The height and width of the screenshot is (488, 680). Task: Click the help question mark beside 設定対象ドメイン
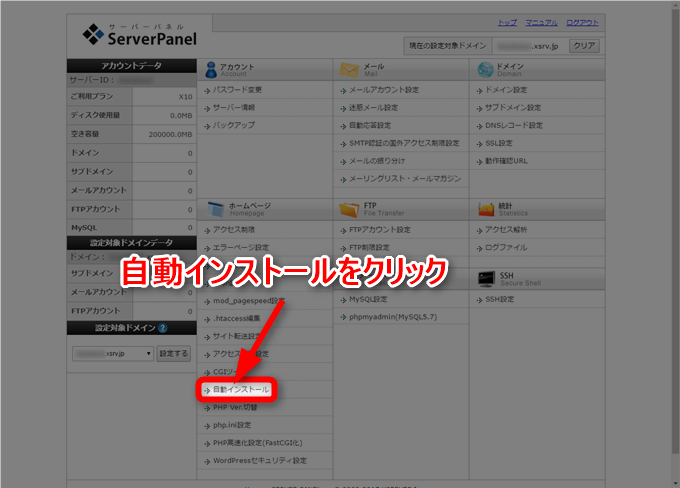click(x=163, y=328)
